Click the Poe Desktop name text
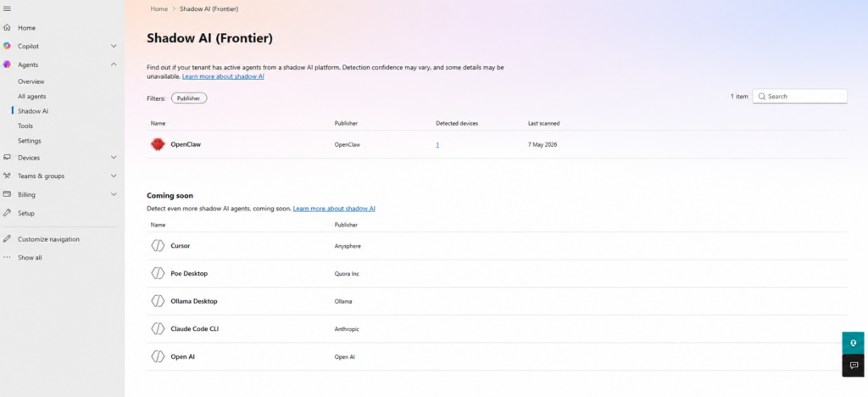Viewport: 868px width, 397px height. point(189,273)
